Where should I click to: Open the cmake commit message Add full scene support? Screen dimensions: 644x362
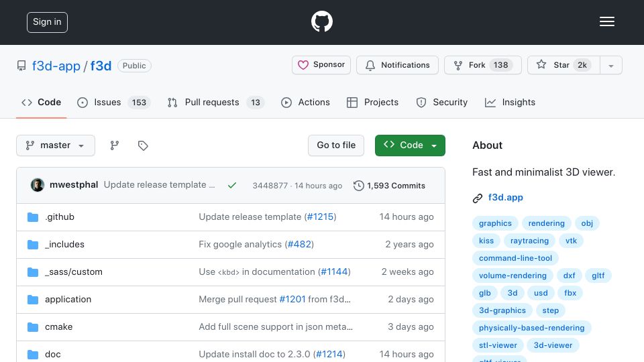[276, 326]
